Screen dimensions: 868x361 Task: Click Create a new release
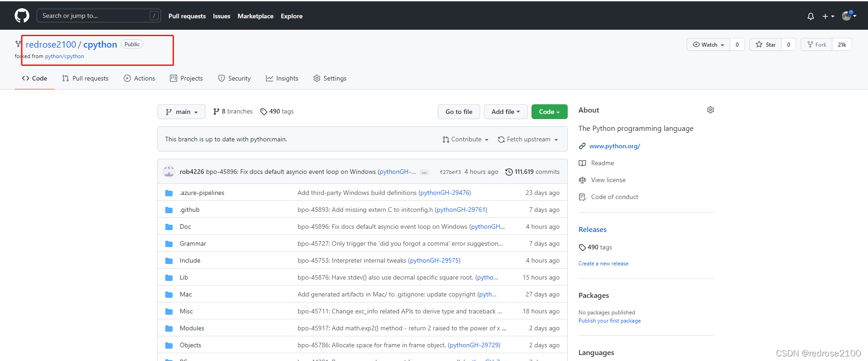tap(603, 264)
